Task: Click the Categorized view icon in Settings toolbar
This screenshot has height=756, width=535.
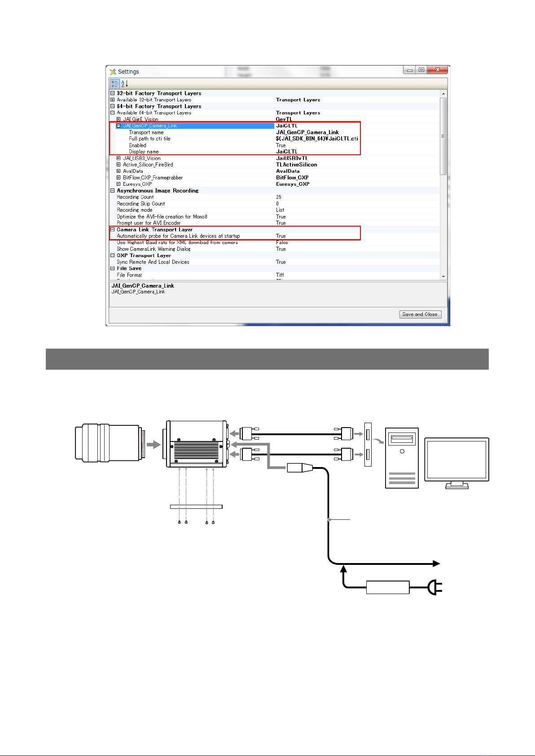Action: click(115, 84)
